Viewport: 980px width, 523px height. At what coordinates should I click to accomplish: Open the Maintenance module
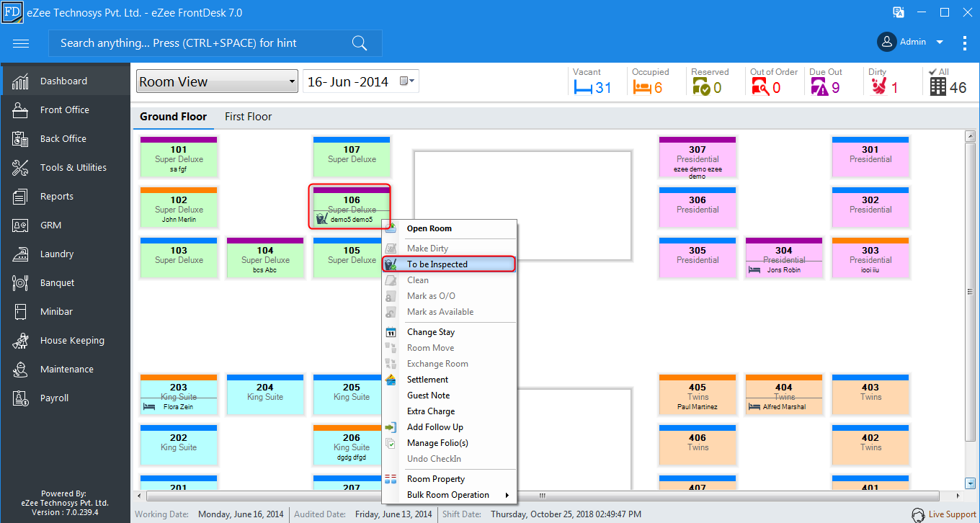[x=65, y=369]
